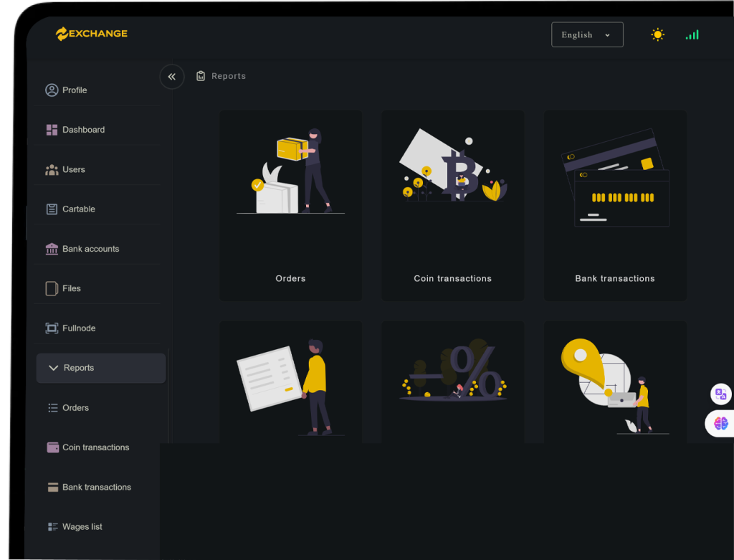Click the green signal strength icon

click(692, 34)
